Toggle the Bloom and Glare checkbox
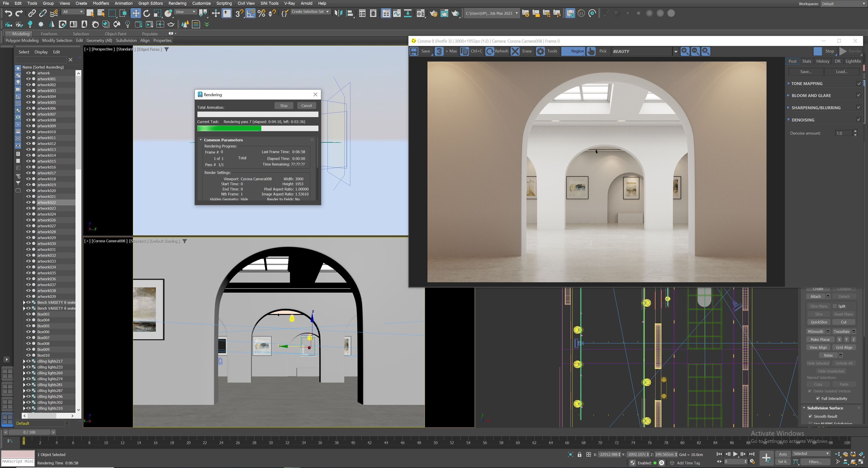 click(x=859, y=95)
